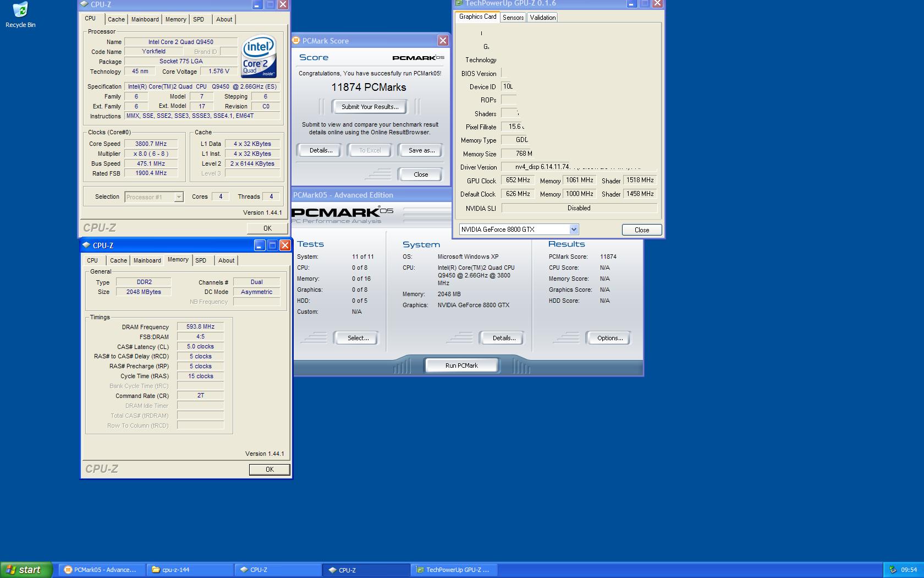Click the Core Voltage 1.576 V field
The image size is (924, 578).
219,71
